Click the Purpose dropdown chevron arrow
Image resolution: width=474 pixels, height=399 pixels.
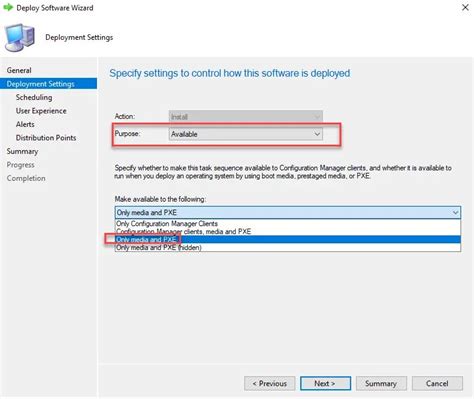click(317, 134)
